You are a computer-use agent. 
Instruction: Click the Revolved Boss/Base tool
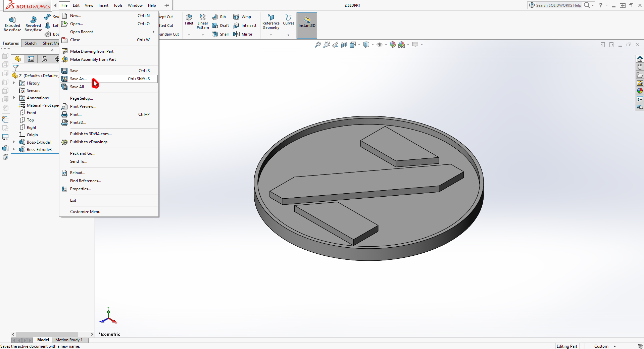tap(33, 23)
